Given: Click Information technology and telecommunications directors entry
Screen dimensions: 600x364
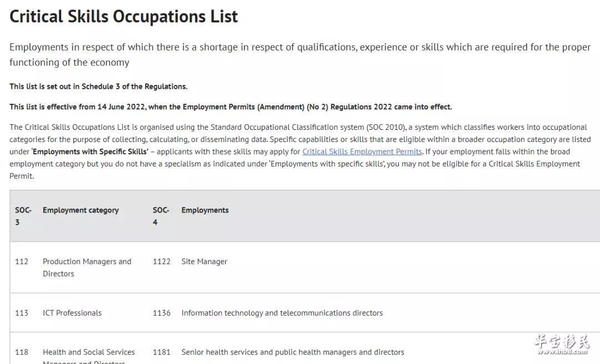Looking at the screenshot, I should (282, 313).
